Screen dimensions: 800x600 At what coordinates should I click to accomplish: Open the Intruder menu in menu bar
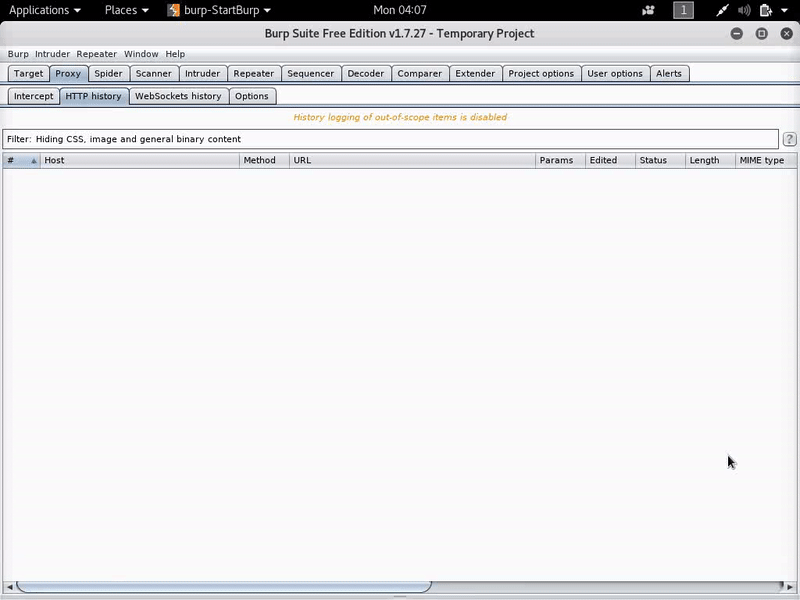click(x=52, y=54)
